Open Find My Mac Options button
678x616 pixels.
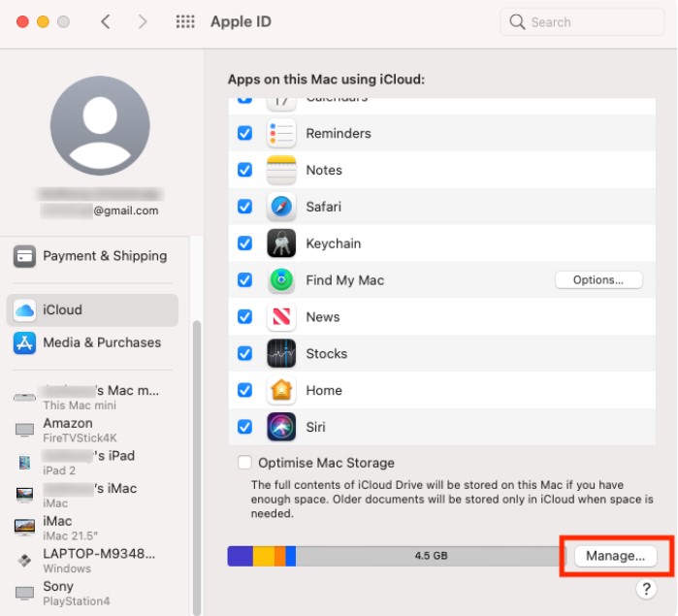[598, 280]
